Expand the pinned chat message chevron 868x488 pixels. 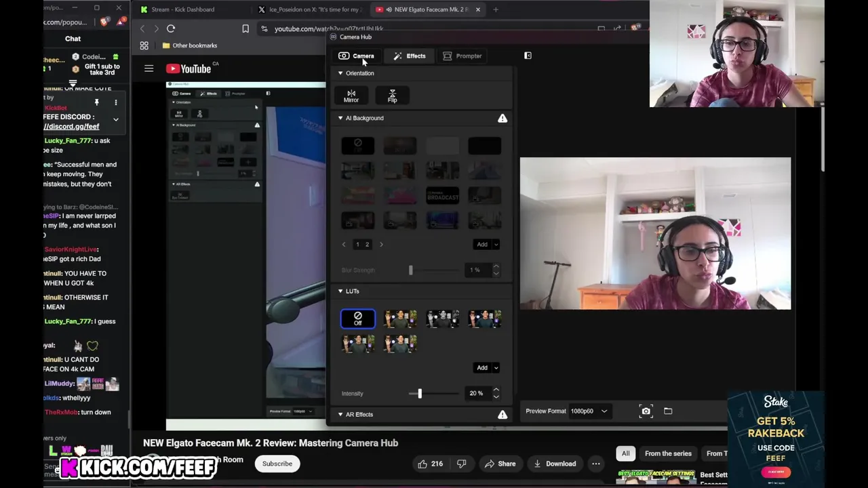point(115,120)
